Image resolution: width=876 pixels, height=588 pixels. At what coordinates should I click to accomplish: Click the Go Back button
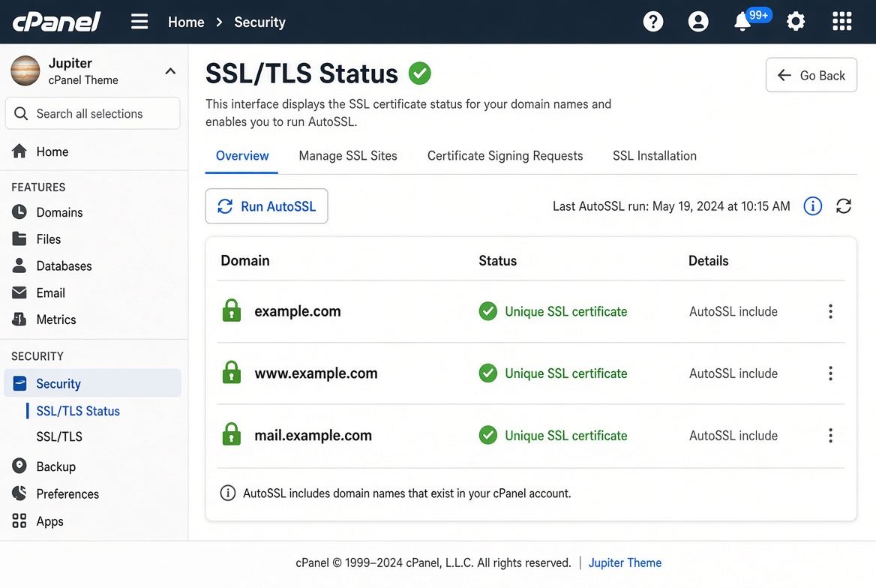[x=811, y=75]
